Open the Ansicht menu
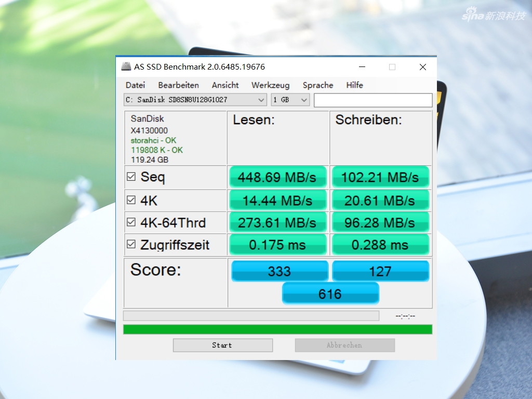The height and width of the screenshot is (399, 532). 225,85
